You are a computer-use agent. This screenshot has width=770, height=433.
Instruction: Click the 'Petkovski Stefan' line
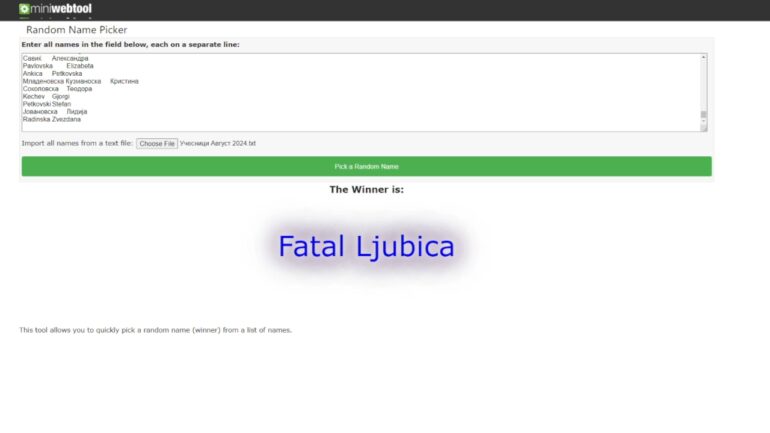[47, 104]
